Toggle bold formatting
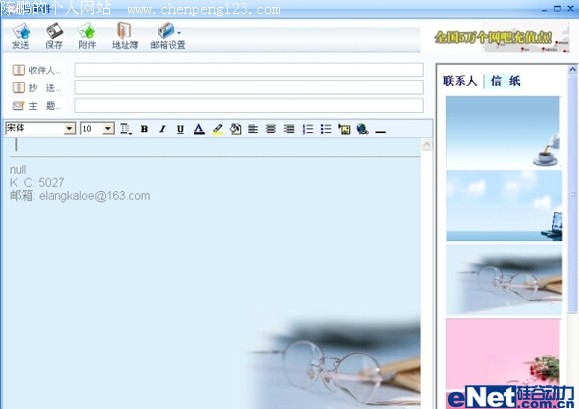Viewport: 579px width, 409px height. pos(144,129)
